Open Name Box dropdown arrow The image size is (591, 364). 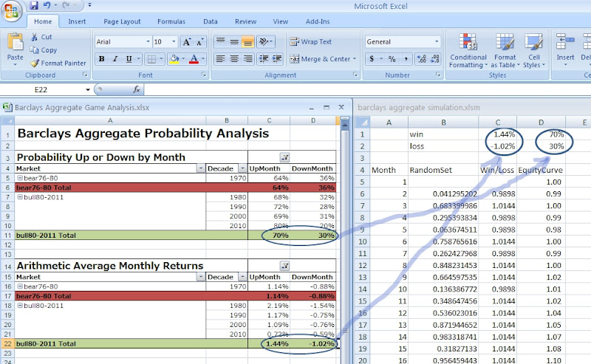pyautogui.click(x=87, y=89)
